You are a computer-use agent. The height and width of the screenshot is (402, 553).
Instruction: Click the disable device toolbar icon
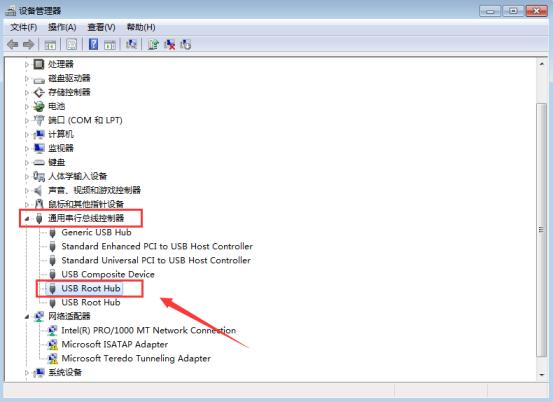(186, 44)
